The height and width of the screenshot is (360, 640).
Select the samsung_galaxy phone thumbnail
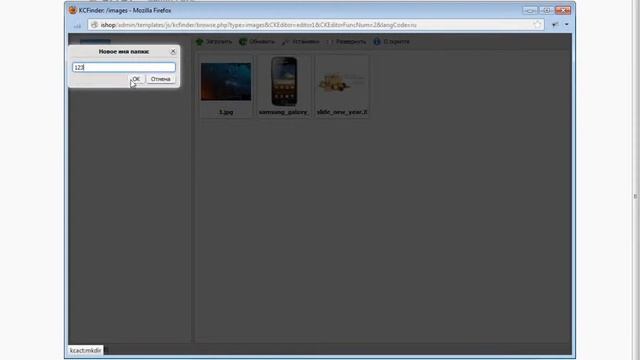(x=284, y=81)
